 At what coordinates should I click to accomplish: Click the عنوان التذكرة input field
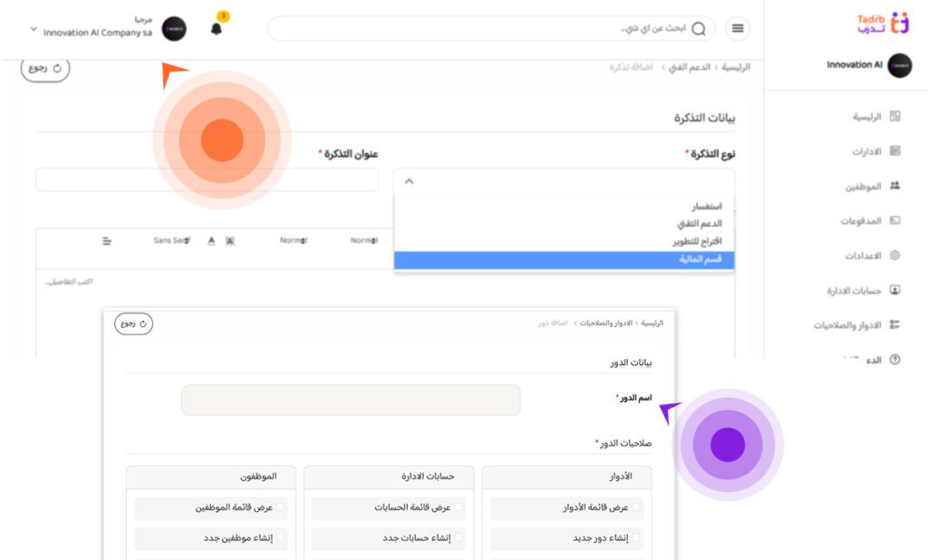pyautogui.click(x=208, y=180)
